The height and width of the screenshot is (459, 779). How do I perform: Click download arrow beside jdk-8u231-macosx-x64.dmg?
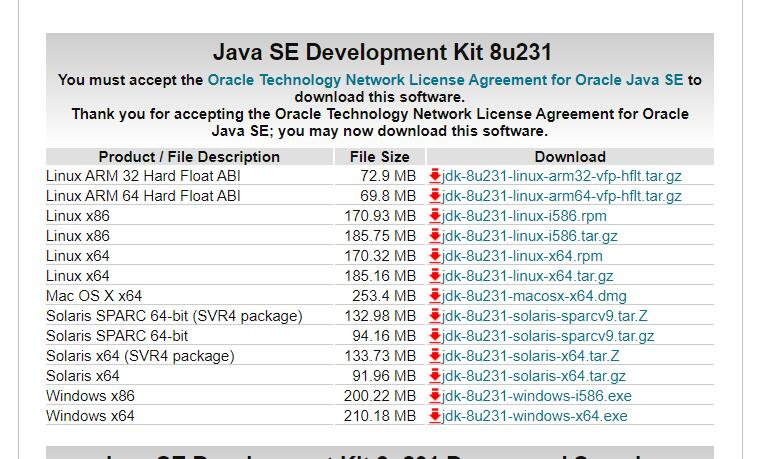pos(435,296)
